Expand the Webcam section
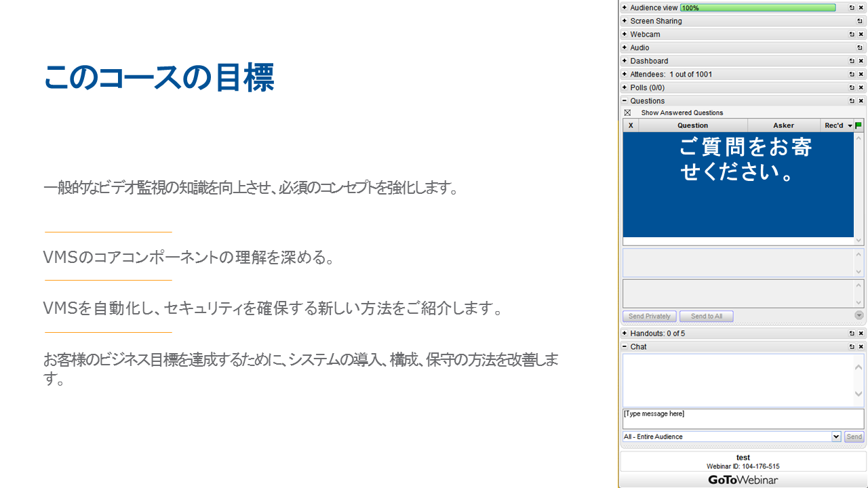Viewport: 868px width, 488px height. [625, 34]
